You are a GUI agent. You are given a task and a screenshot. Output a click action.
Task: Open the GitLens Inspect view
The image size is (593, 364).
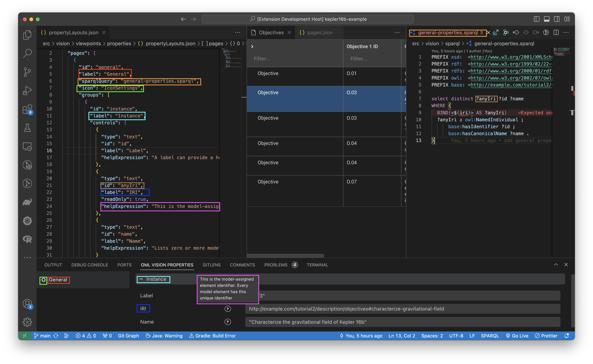click(x=27, y=165)
